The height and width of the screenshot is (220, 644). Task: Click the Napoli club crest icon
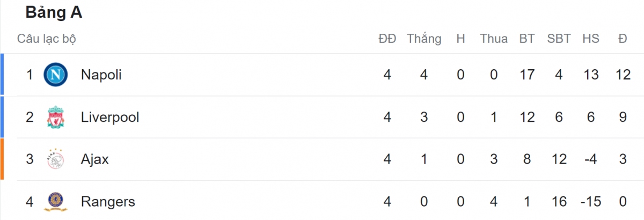coord(55,75)
